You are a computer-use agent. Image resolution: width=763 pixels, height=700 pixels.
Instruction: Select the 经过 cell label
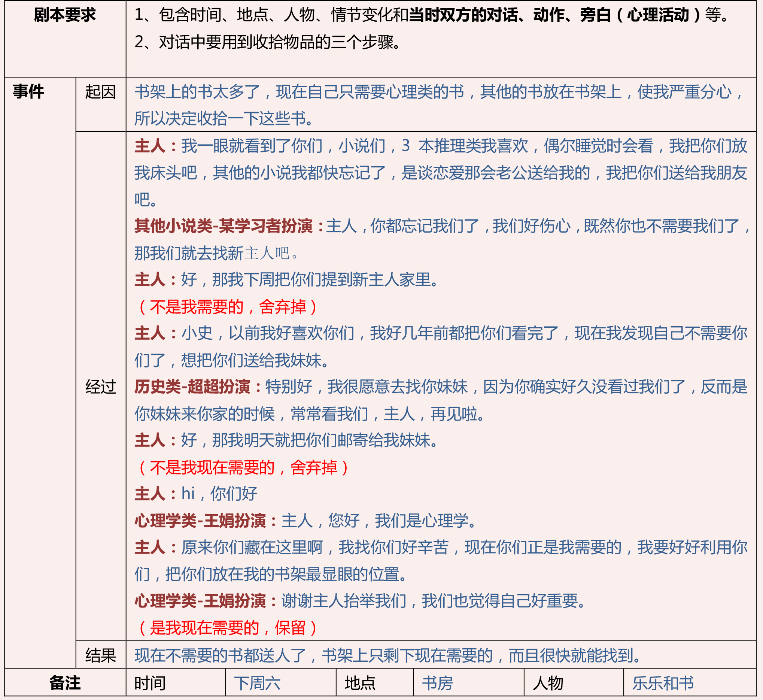[100, 387]
